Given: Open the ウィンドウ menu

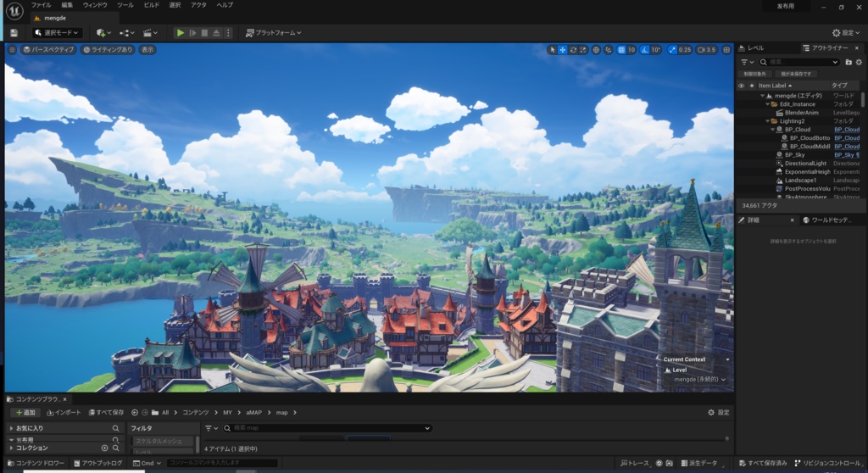Looking at the screenshot, I should 95,5.
